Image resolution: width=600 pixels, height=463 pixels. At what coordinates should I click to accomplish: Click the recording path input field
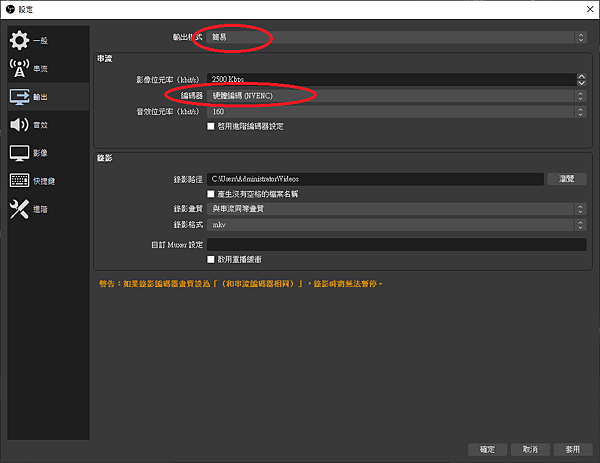375,179
